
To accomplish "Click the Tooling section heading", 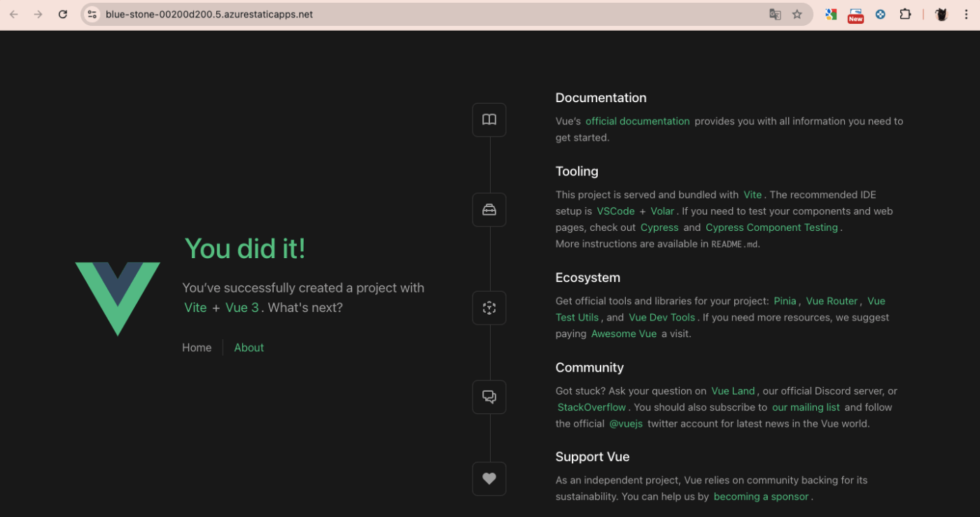I will tap(577, 171).
